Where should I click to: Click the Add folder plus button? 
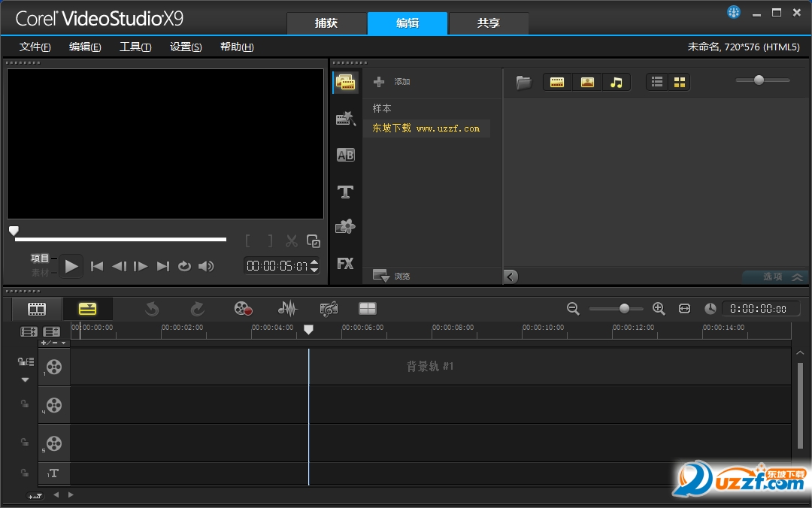coord(379,82)
